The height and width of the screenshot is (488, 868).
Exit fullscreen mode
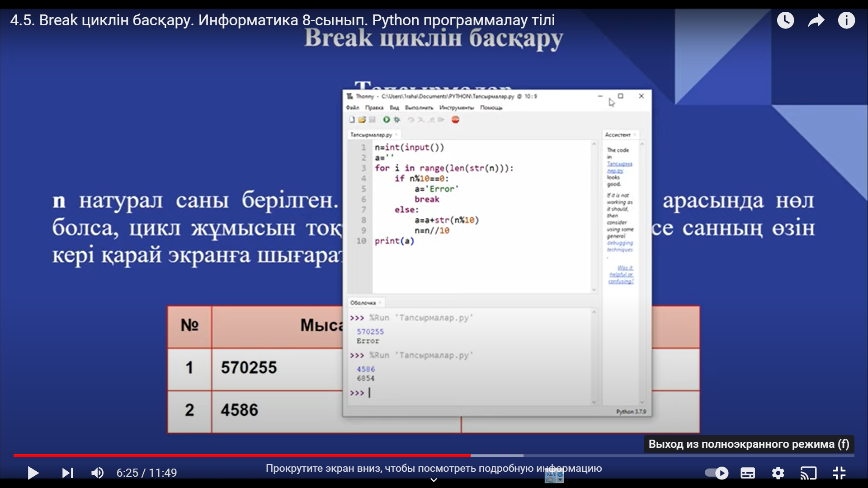839,473
